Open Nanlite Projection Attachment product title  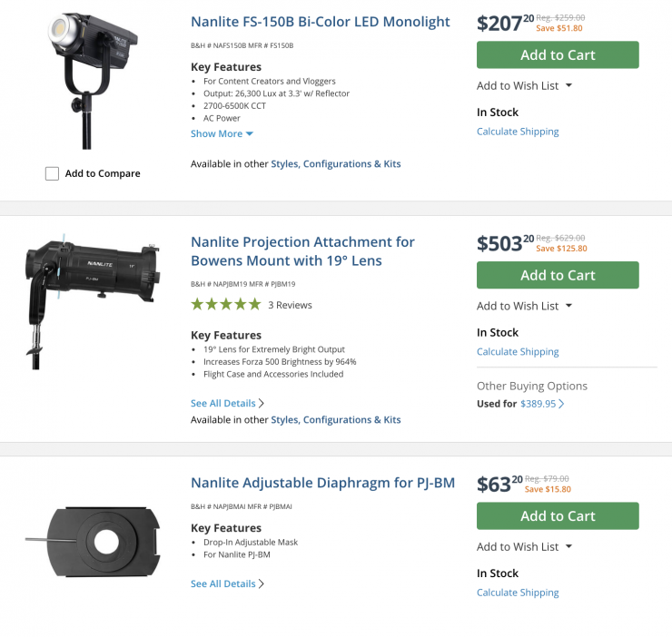pyautogui.click(x=302, y=251)
